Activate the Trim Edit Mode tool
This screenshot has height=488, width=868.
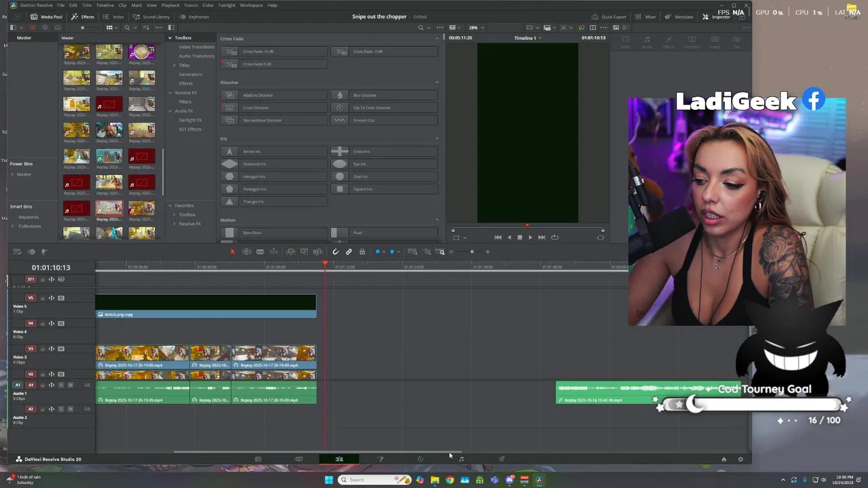click(246, 251)
